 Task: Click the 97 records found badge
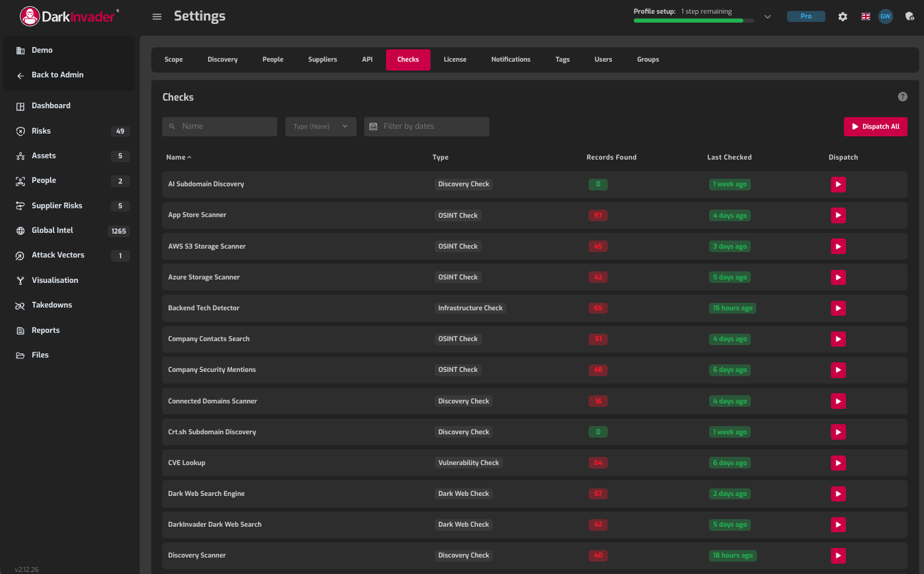598,215
